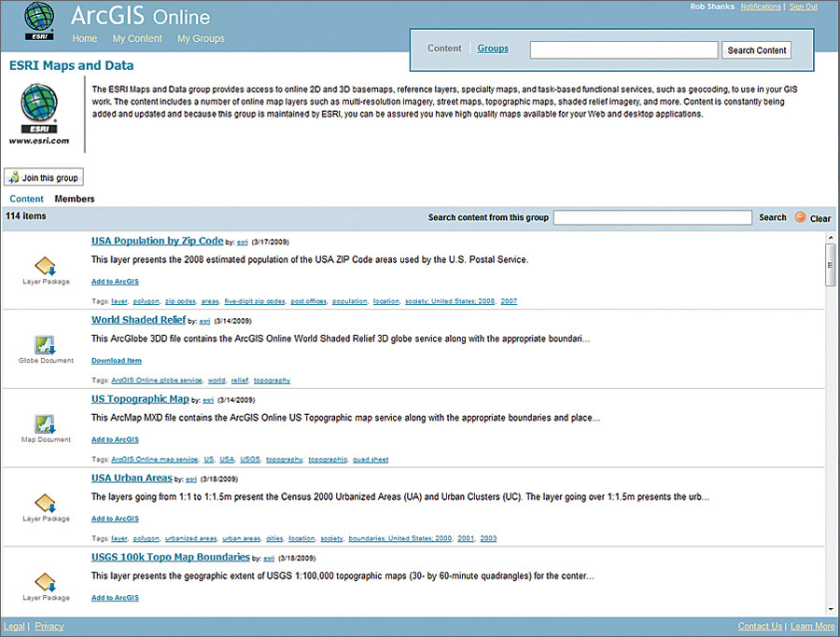Viewport: 840px width, 637px height.
Task: Click the orange Clear icon
Action: pos(800,216)
